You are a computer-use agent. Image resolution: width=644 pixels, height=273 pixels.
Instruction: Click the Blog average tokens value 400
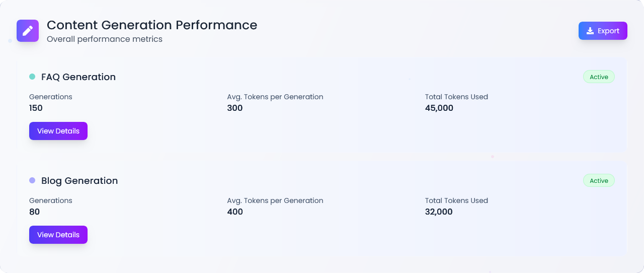click(x=235, y=212)
